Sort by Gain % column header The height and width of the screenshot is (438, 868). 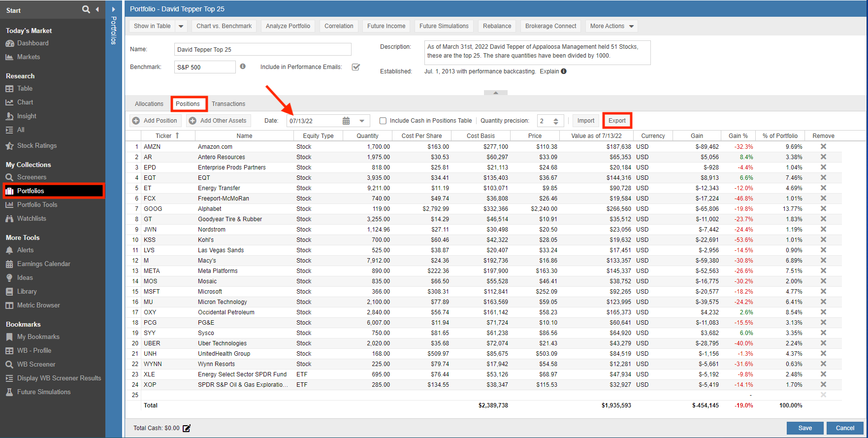(x=739, y=135)
